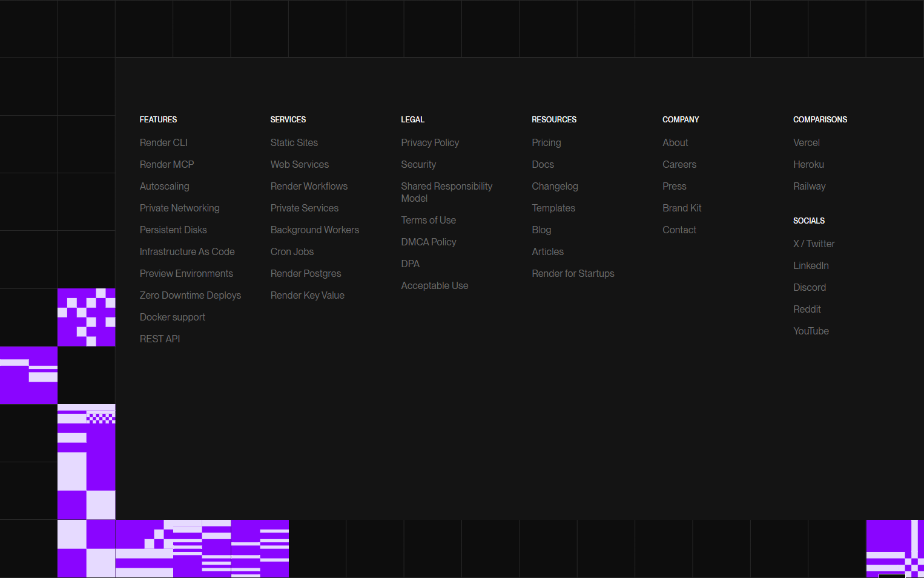Open Shared Responsibility Model link
This screenshot has width=924, height=578.
click(x=446, y=192)
